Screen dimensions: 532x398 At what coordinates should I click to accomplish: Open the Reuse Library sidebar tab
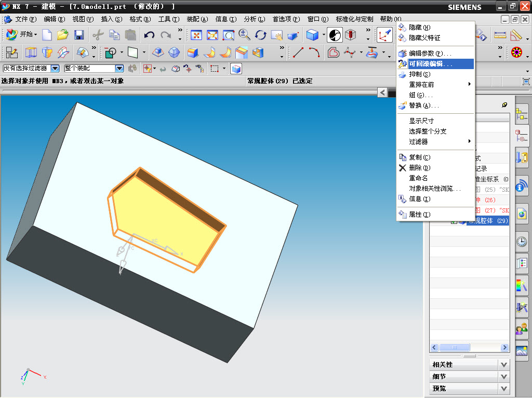[x=522, y=157]
